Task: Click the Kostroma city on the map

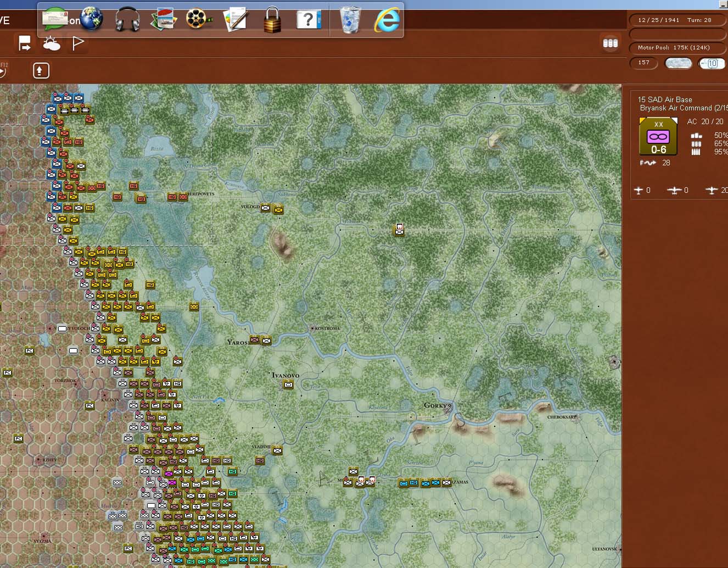Action: [311, 328]
